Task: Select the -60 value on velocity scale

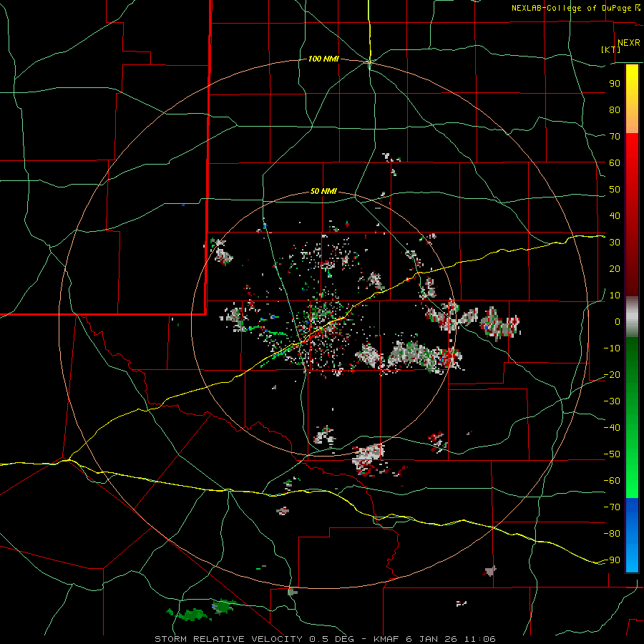Action: (x=612, y=481)
